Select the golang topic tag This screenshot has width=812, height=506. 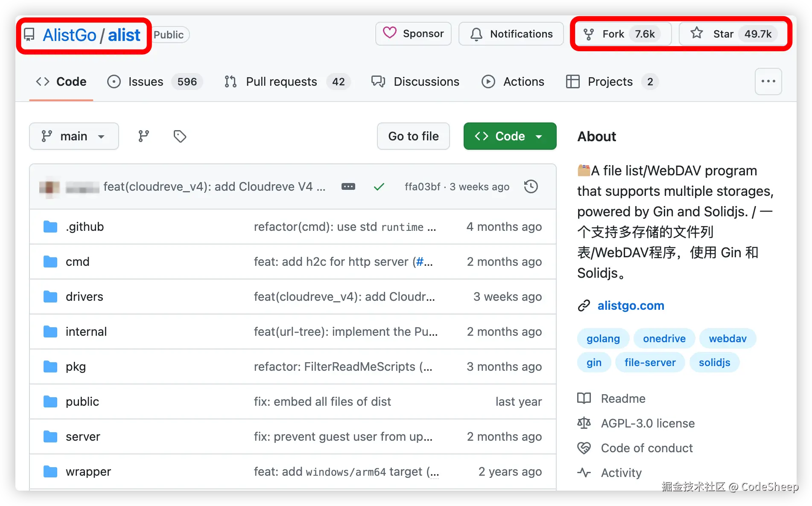click(x=603, y=338)
